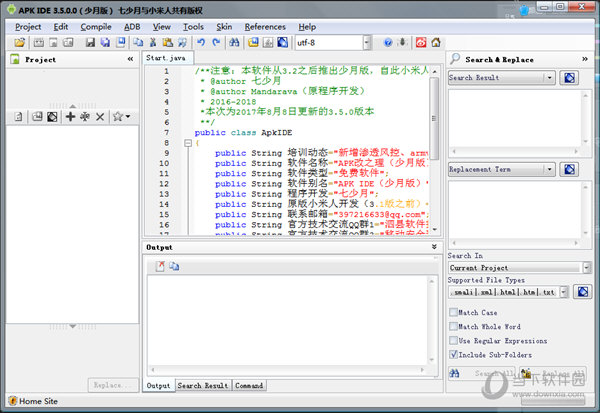Click the clear output icon with red X
The height and width of the screenshot is (413, 600).
[160, 266]
